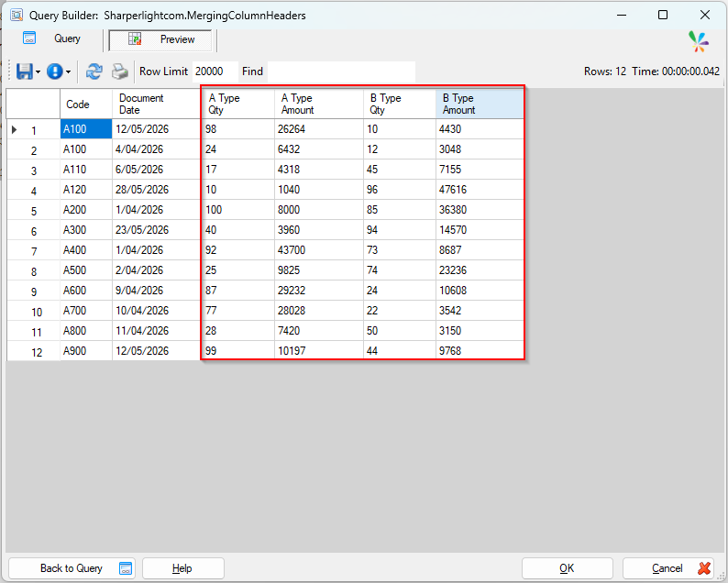Click the A900 code cell
This screenshot has width=728, height=583.
coord(86,351)
